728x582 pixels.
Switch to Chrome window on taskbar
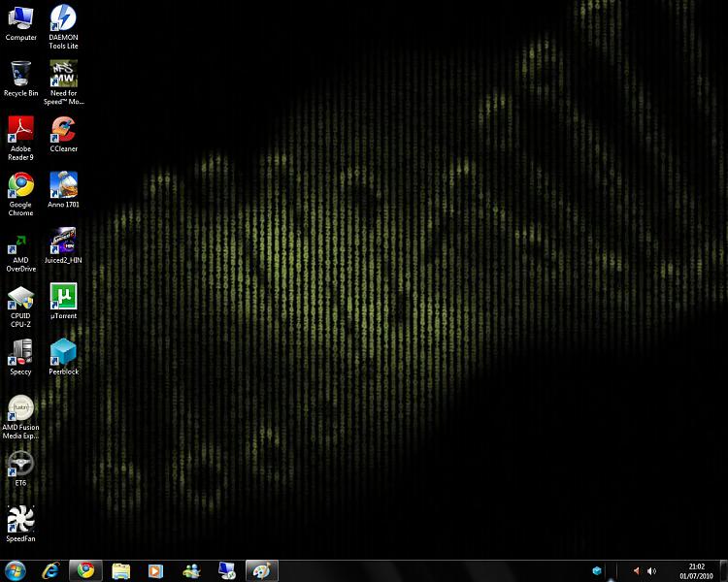coord(85,571)
